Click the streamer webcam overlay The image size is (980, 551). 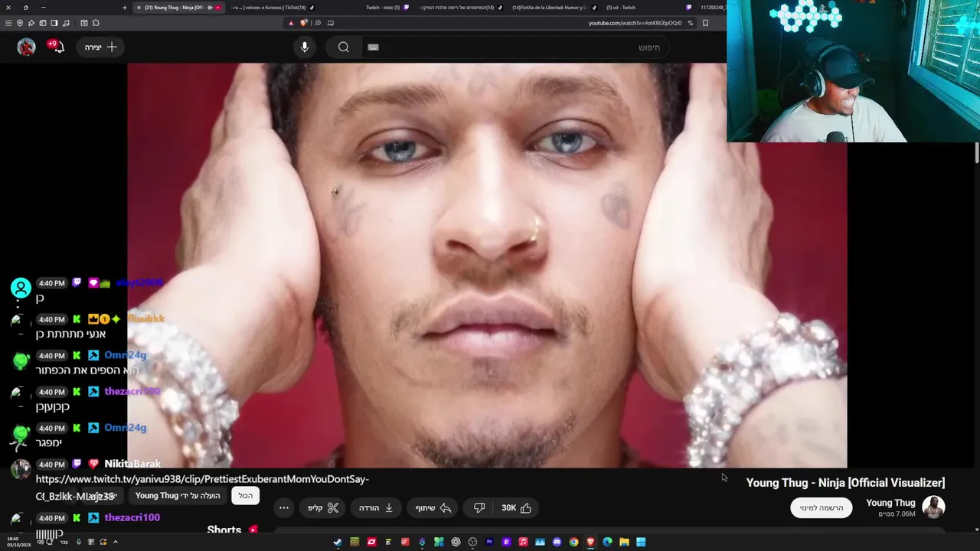coord(853,71)
